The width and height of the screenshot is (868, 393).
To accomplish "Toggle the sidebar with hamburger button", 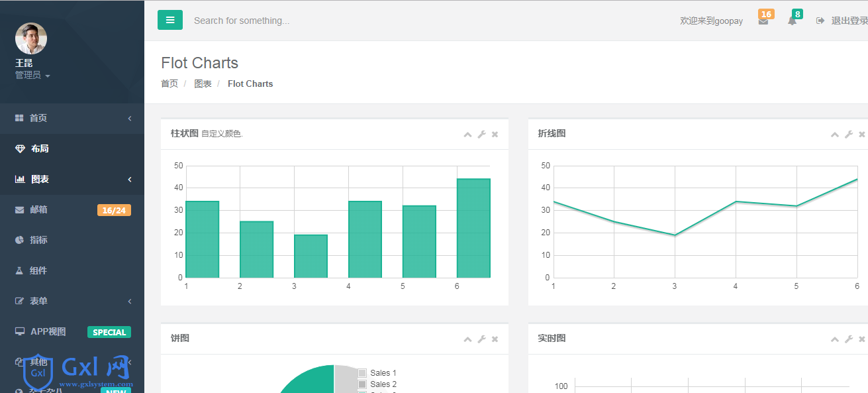I will pyautogui.click(x=170, y=21).
